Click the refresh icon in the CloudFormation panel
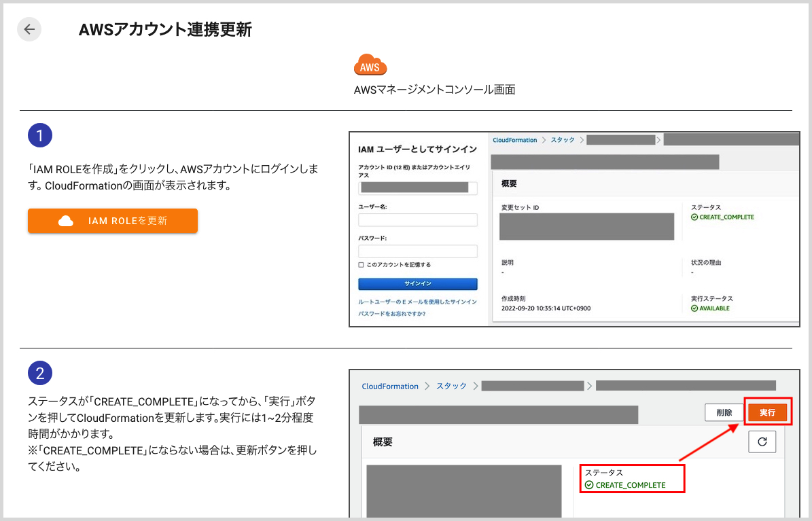 click(762, 442)
